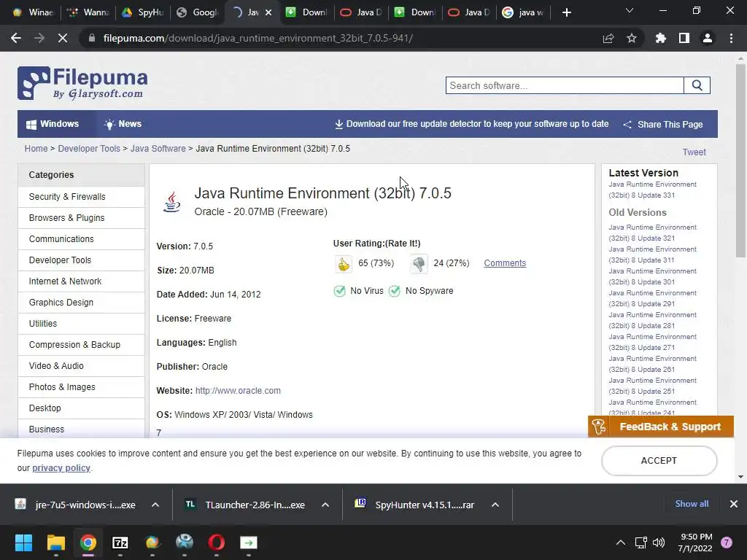
Task: Click the Feedback & Support icon button
Action: click(x=661, y=427)
